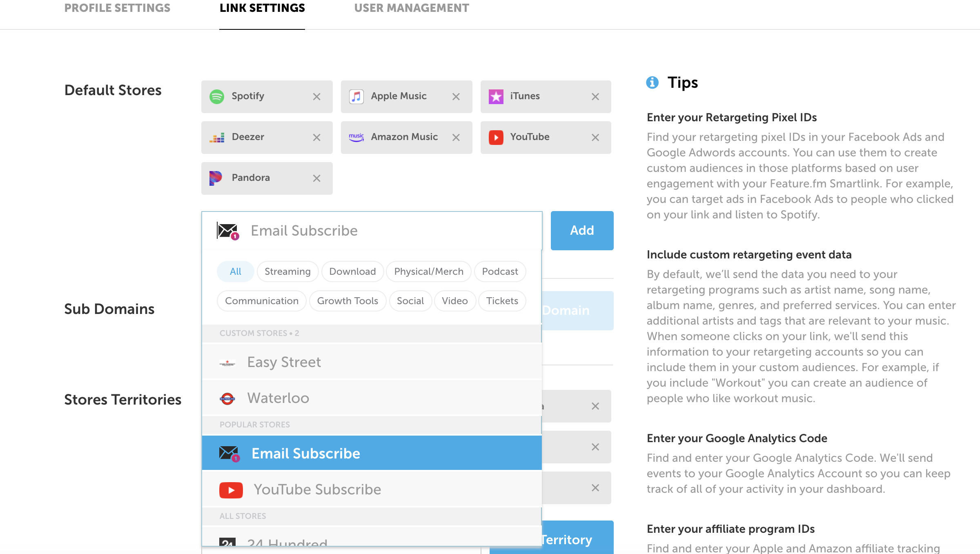Select YouTube Subscribe in popular stores
Viewport: 980px width, 554px height.
click(372, 489)
